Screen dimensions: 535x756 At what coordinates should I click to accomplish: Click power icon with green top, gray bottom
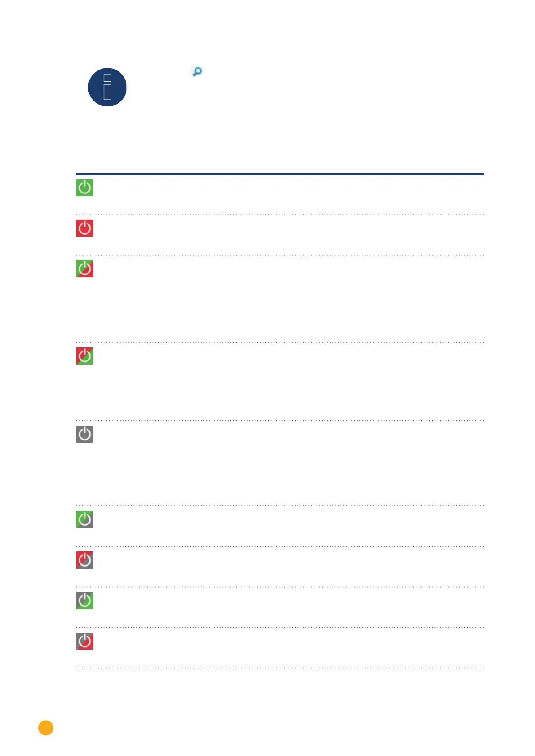coord(85,519)
